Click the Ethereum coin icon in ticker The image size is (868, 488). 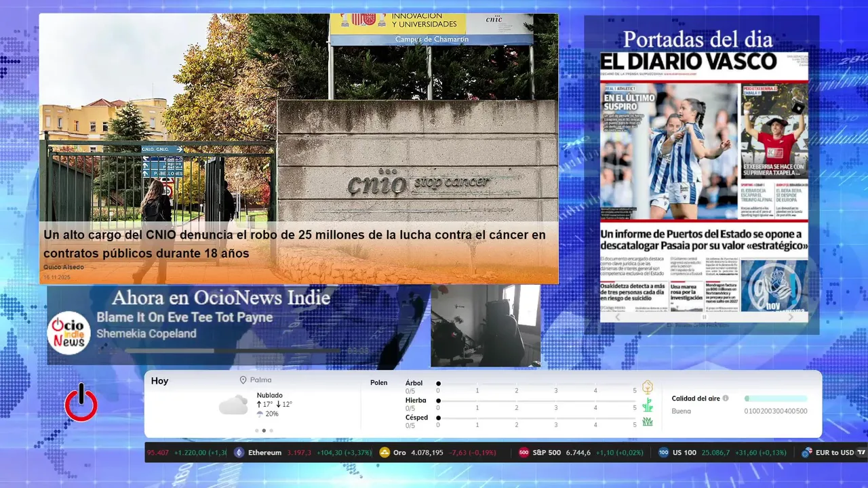(x=239, y=453)
